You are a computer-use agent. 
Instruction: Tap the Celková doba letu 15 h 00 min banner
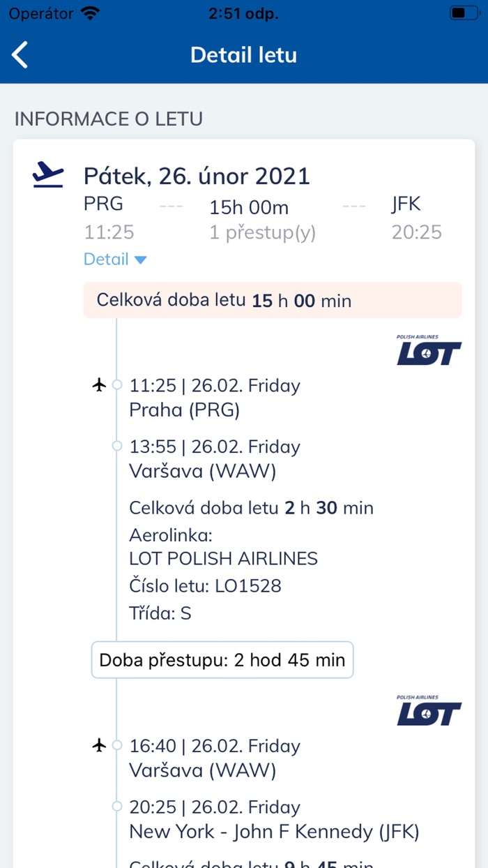[272, 299]
